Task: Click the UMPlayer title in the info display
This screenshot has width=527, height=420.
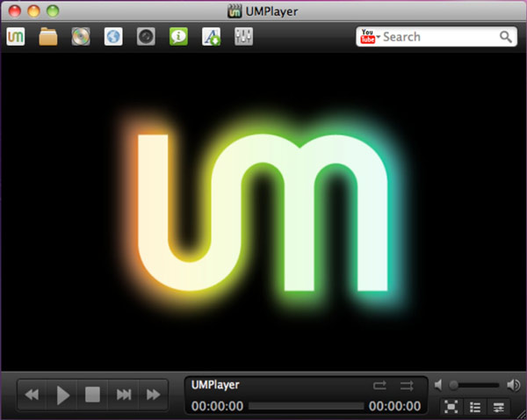Action: click(x=215, y=385)
